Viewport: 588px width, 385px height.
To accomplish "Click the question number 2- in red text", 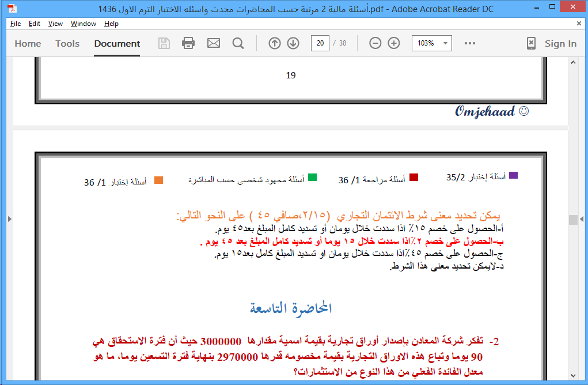I will pyautogui.click(x=494, y=341).
